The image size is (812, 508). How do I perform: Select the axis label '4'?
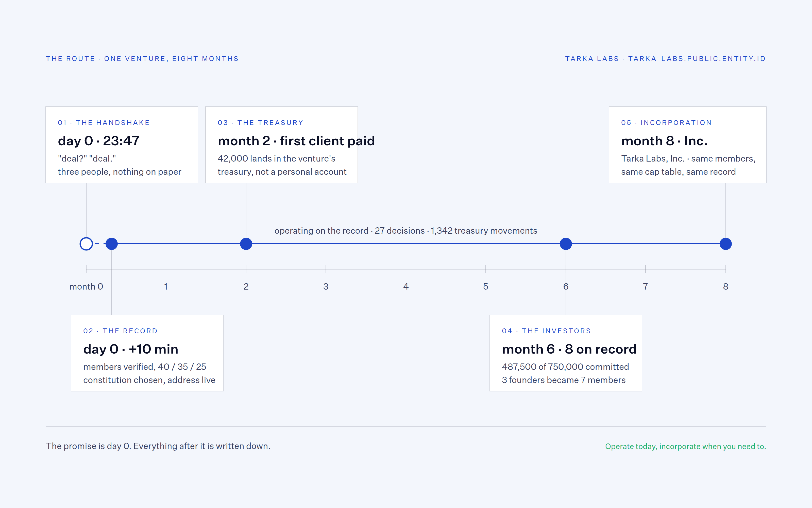[406, 286]
